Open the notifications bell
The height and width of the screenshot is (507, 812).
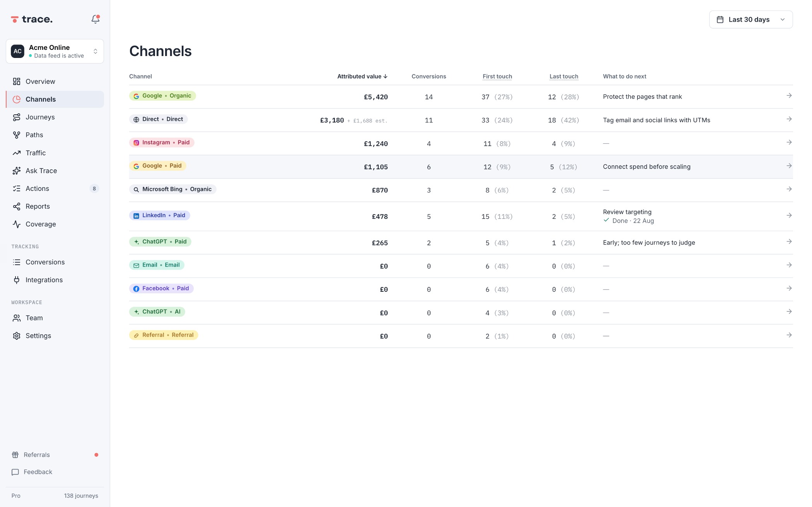click(96, 19)
